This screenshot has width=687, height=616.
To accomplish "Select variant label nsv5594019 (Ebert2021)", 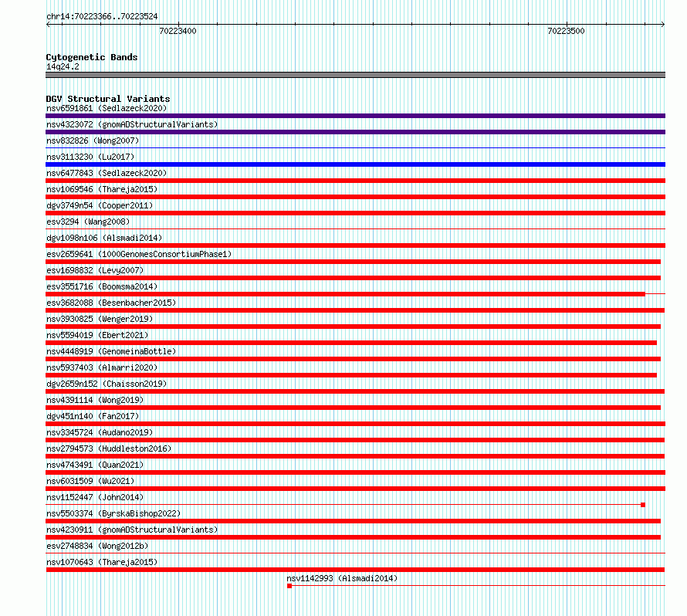I will 97,335.
